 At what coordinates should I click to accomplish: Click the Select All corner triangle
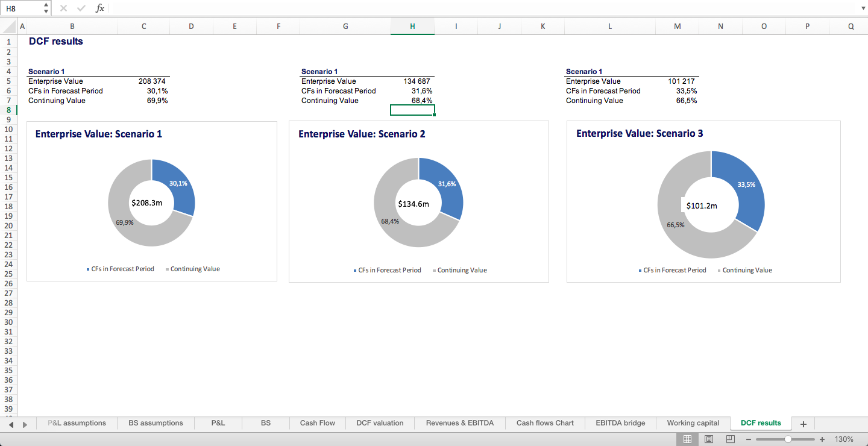pos(8,27)
